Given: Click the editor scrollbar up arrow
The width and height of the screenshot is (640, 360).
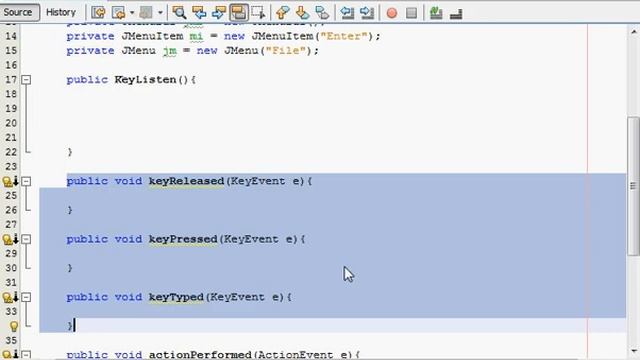Looking at the screenshot, I should pos(633,31).
